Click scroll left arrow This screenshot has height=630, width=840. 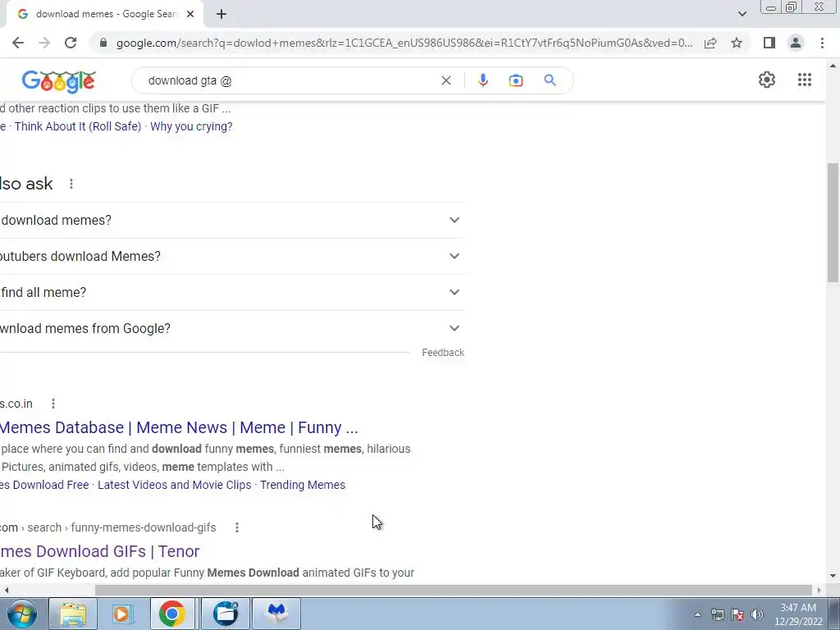pos(7,590)
